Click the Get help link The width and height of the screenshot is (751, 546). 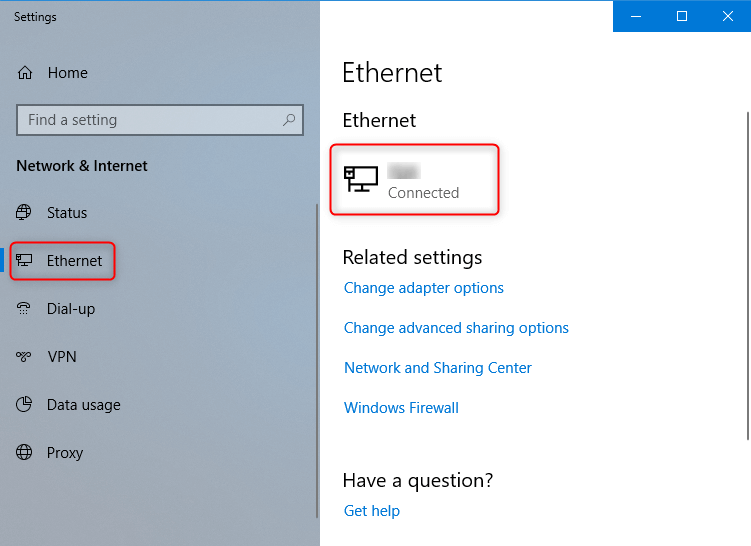[x=372, y=511]
